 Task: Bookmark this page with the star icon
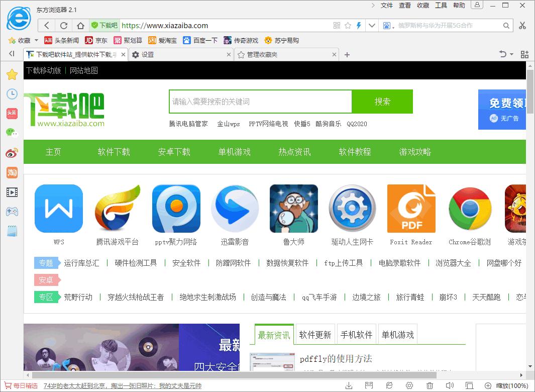(348, 25)
